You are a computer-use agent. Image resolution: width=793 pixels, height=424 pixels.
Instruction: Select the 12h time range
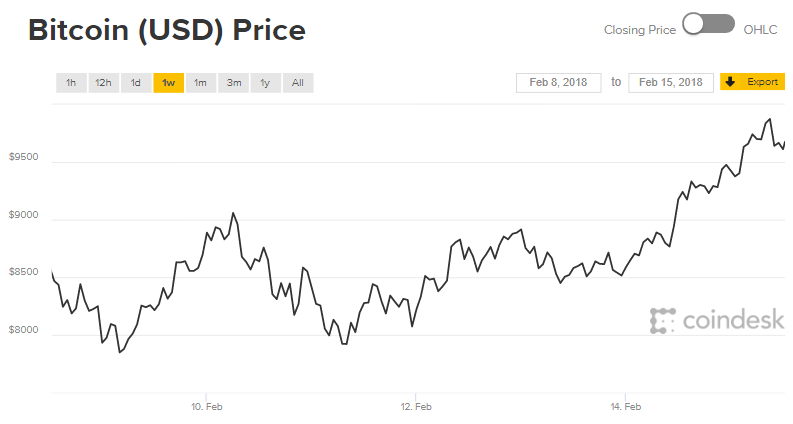(103, 83)
